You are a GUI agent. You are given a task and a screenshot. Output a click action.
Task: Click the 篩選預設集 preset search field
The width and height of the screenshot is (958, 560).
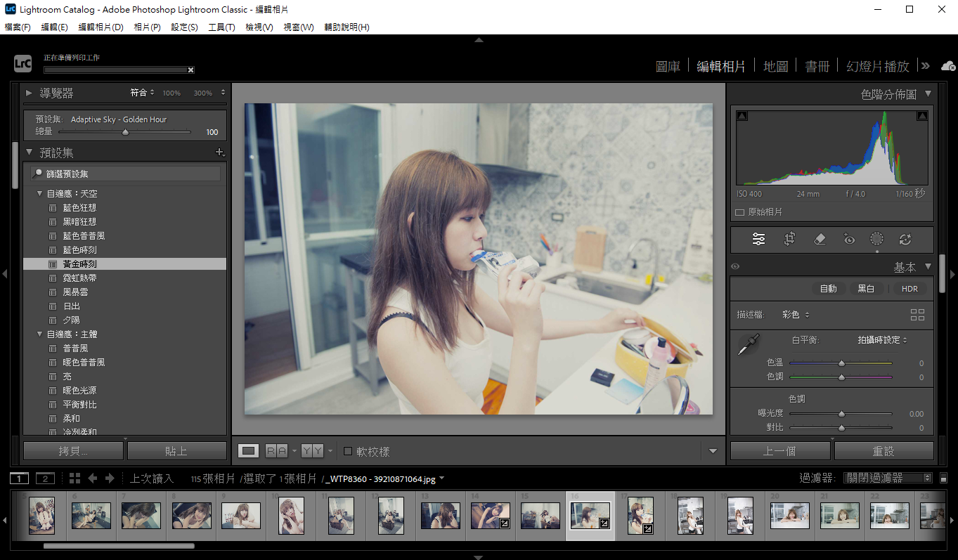tap(125, 174)
